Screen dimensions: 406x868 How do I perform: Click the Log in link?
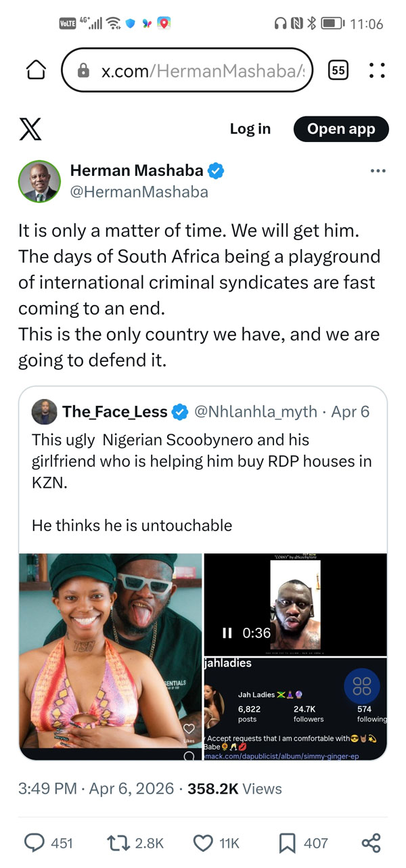click(250, 129)
